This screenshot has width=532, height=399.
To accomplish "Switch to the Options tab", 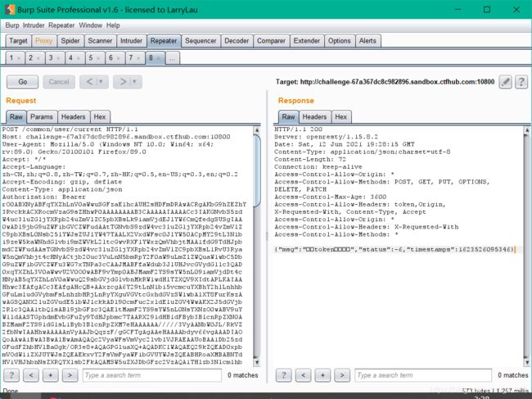I will pyautogui.click(x=340, y=41).
